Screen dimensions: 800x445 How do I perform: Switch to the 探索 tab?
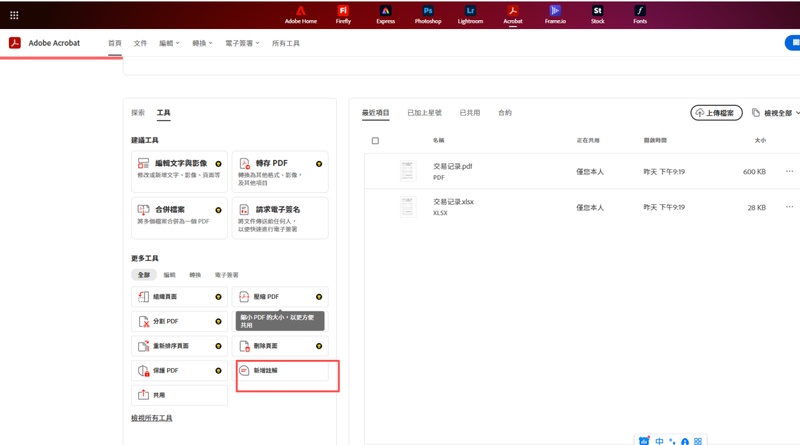138,113
